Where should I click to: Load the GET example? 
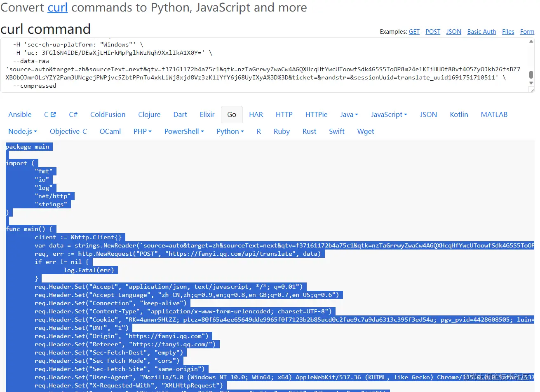[414, 32]
